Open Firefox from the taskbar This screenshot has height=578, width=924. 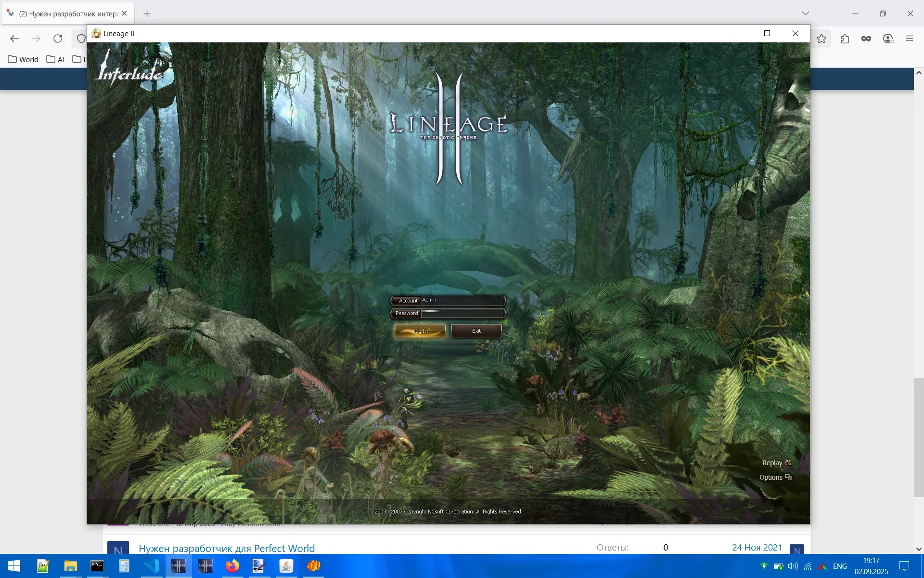[232, 566]
